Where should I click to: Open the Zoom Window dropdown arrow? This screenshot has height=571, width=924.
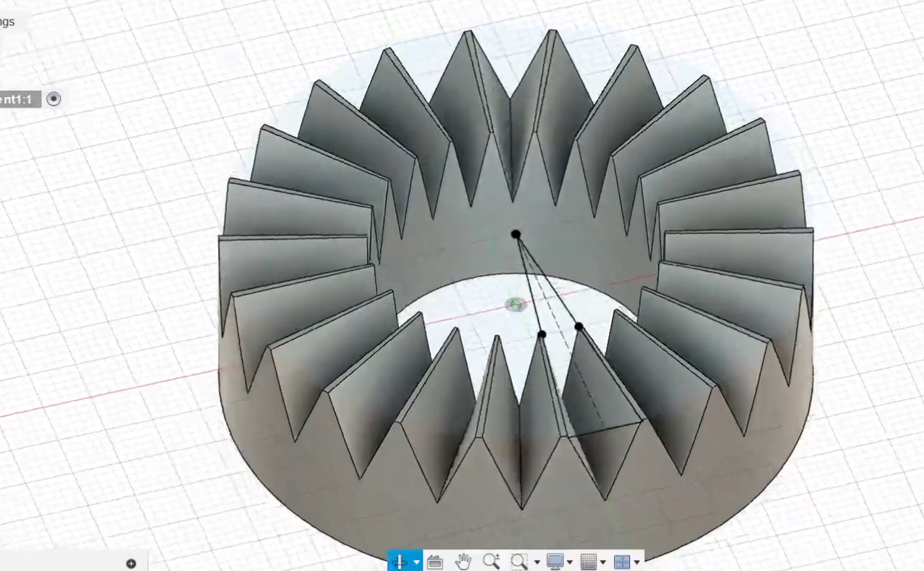click(537, 562)
